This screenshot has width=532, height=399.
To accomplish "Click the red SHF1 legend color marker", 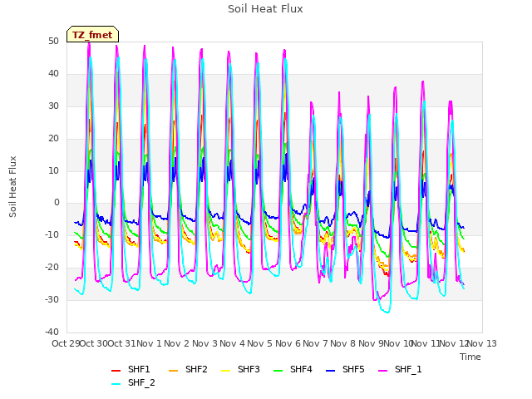I will point(116,371).
